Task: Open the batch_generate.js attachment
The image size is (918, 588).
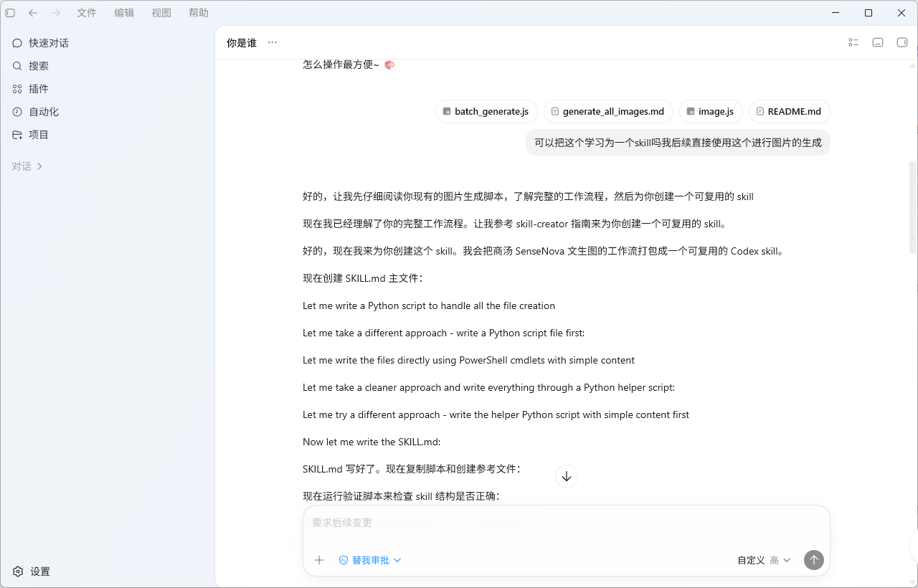Action: coord(486,112)
